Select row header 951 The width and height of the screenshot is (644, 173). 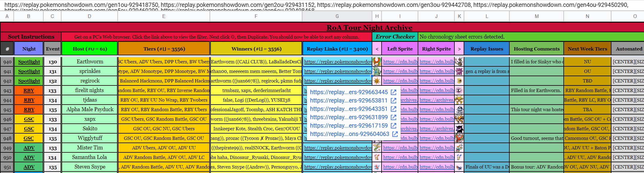coord(7,167)
